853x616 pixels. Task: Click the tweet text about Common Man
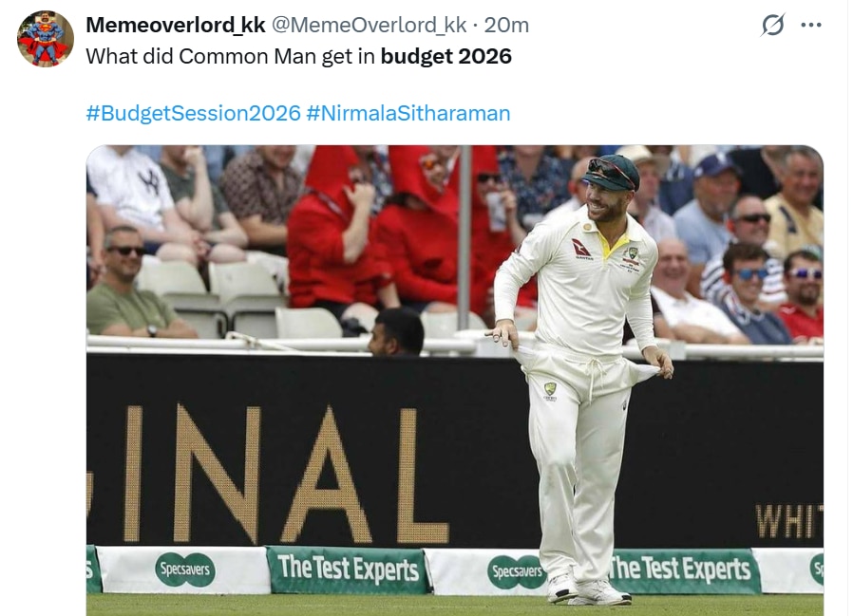coord(298,57)
